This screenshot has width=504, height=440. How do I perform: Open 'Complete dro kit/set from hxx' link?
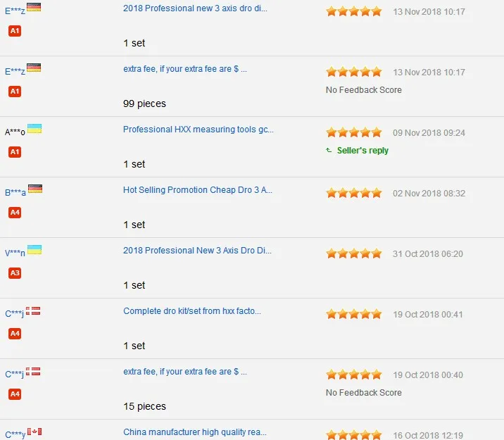pyautogui.click(x=192, y=311)
